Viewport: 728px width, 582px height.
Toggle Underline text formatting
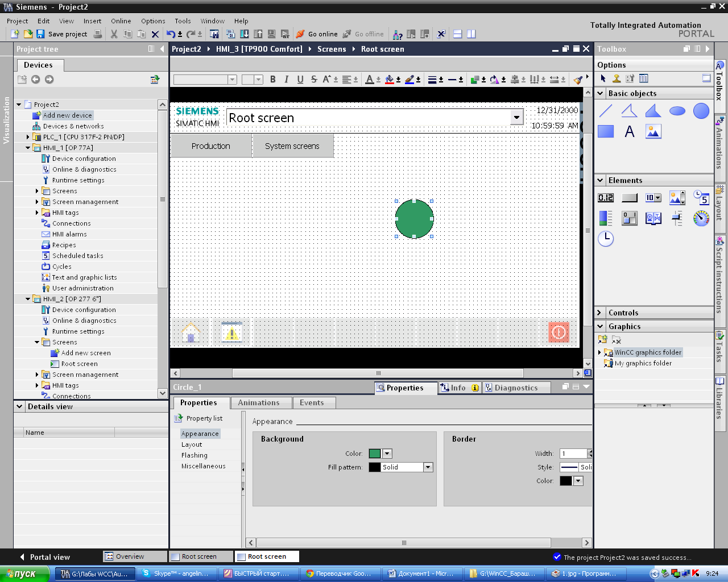(x=300, y=80)
